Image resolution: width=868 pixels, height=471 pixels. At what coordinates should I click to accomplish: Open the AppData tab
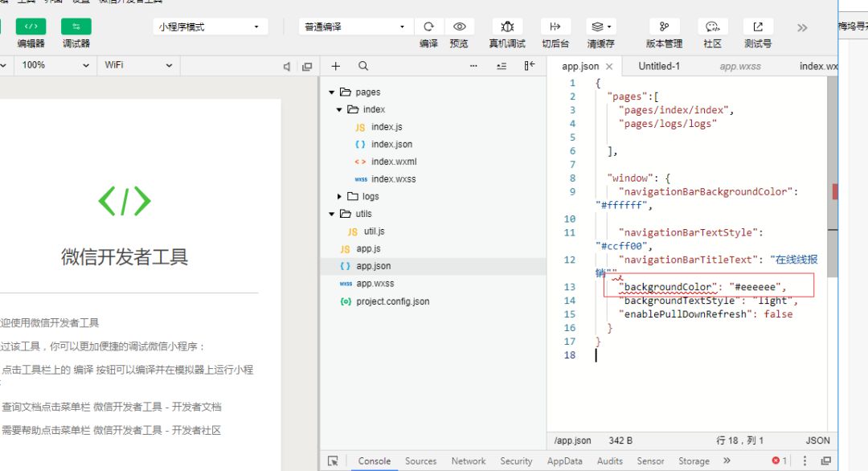[x=565, y=461]
